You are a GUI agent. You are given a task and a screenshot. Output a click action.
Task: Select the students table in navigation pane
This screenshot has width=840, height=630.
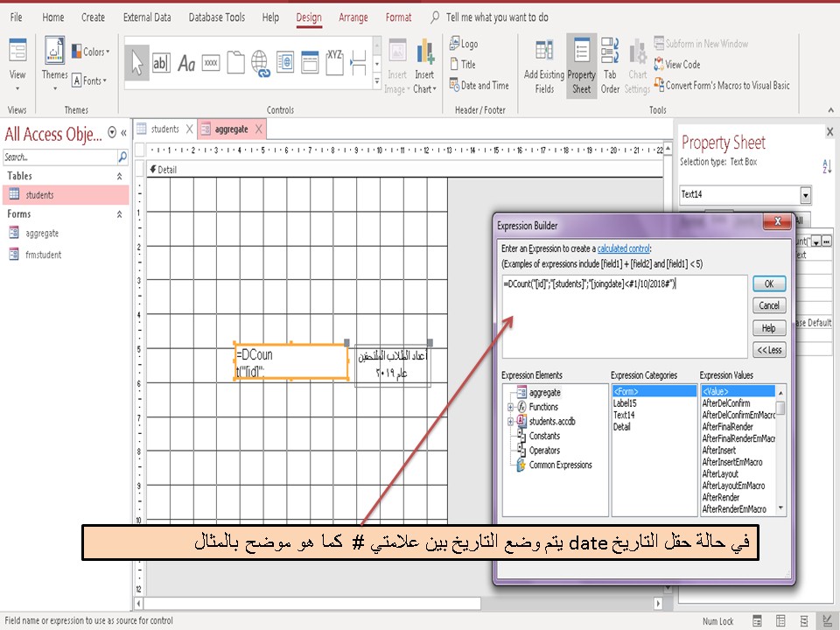[66, 194]
